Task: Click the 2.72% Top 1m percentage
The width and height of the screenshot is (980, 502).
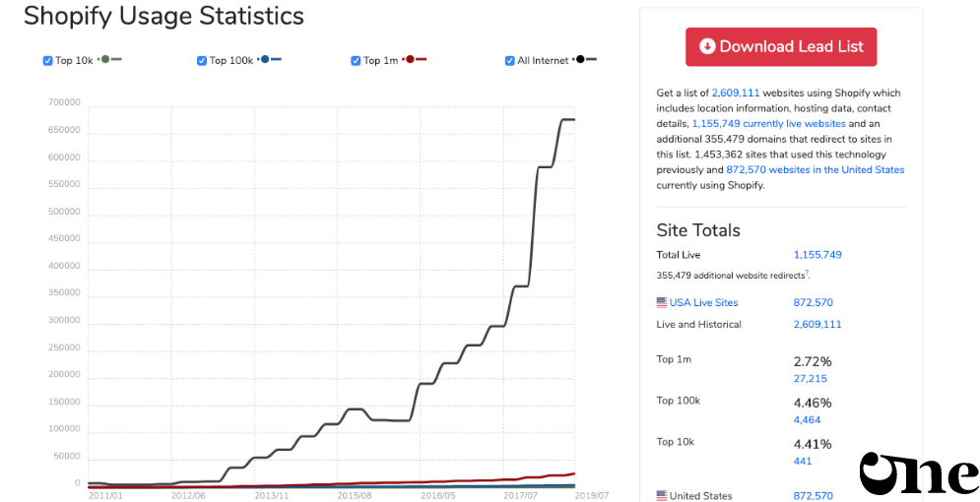Action: point(813,362)
